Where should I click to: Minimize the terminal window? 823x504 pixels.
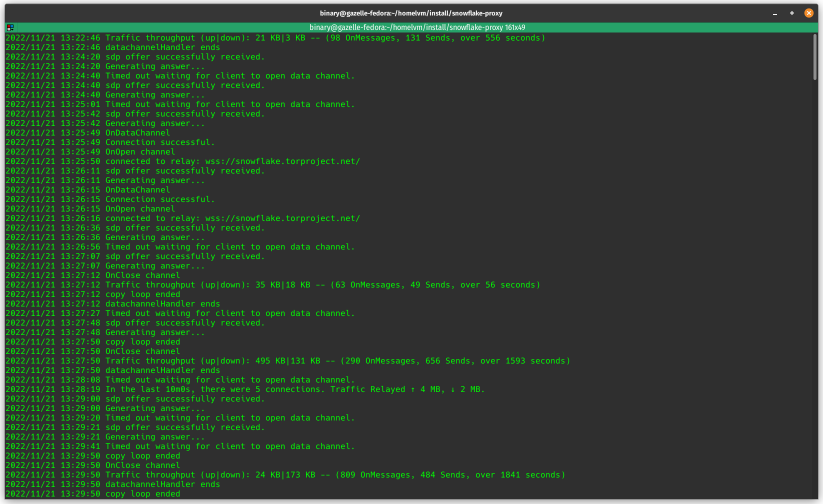point(775,13)
